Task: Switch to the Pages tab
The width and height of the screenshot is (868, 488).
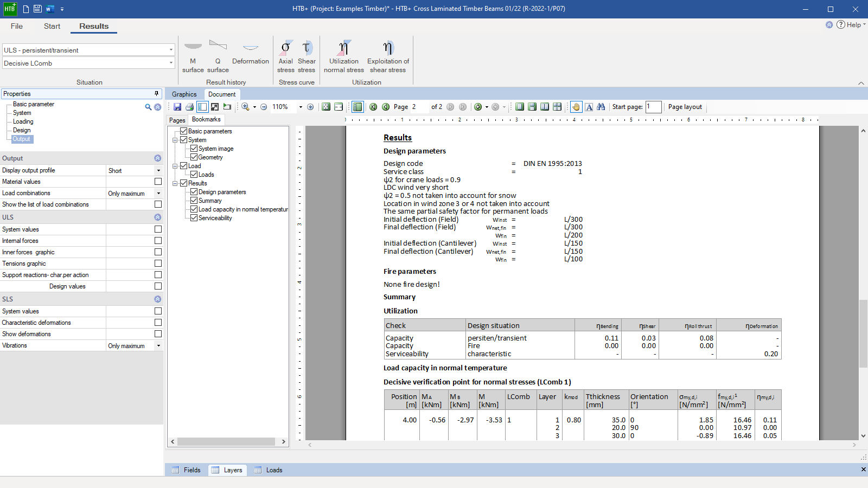Action: pyautogui.click(x=177, y=120)
